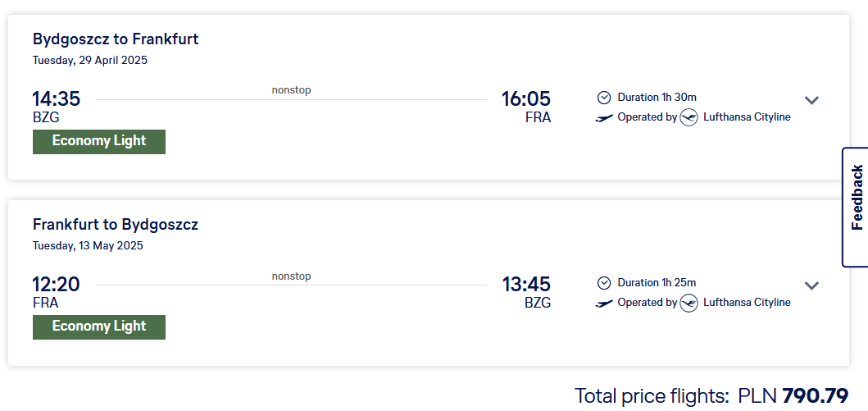Click the outbound Economy Light fare badge
The image size is (868, 411).
pyautogui.click(x=99, y=141)
